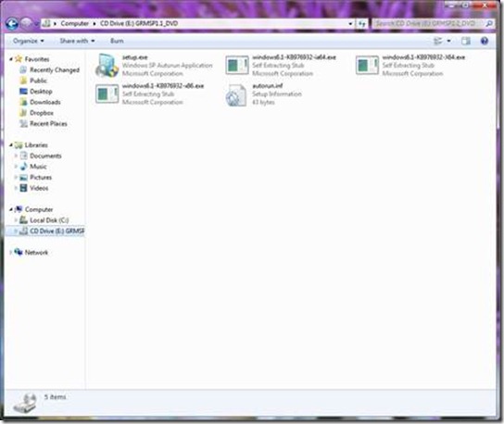The image size is (504, 424).
Task: Select the autorun.inf file name
Action: pos(268,86)
